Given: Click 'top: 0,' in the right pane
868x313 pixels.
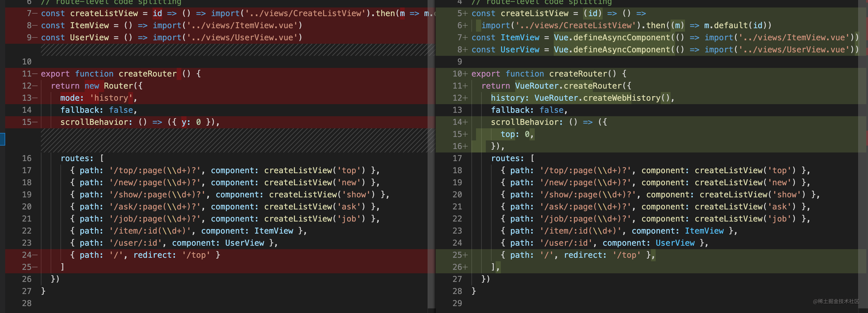Looking at the screenshot, I should pyautogui.click(x=517, y=134).
